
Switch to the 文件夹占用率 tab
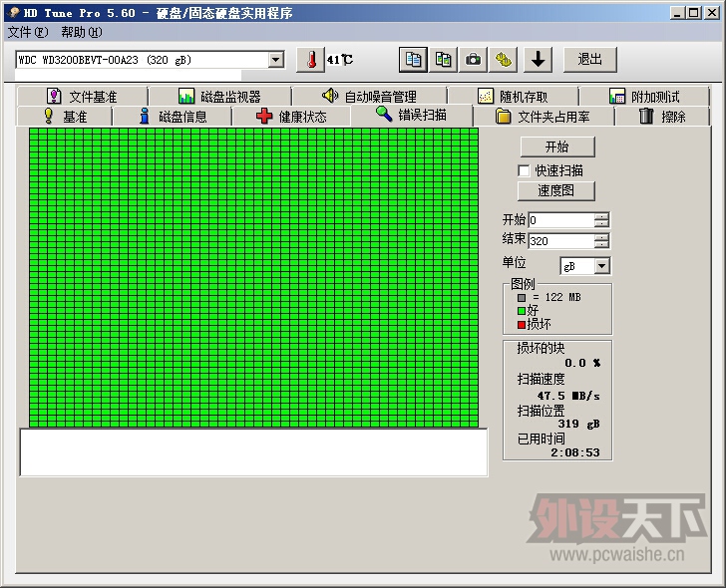(544, 117)
